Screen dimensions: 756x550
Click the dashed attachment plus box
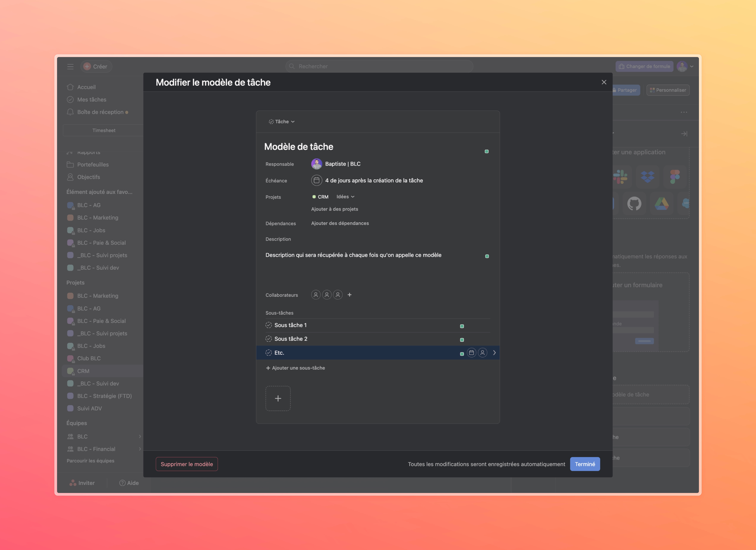pos(278,398)
